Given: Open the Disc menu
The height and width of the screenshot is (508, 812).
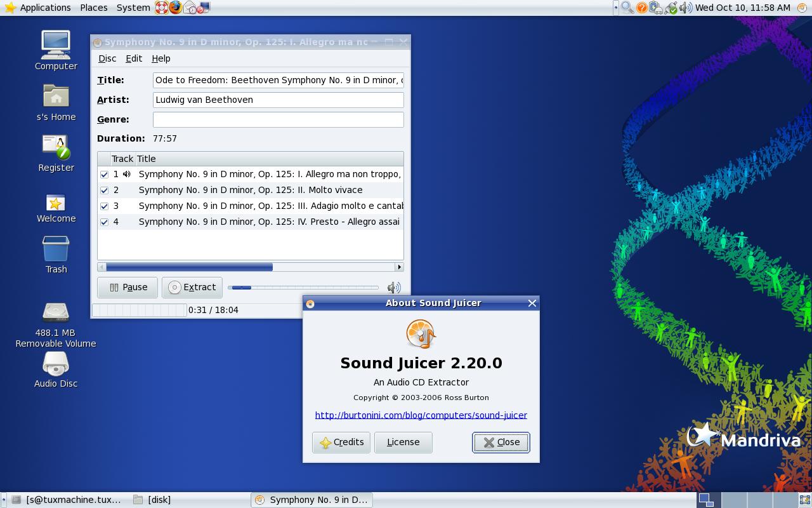Looking at the screenshot, I should 107,58.
